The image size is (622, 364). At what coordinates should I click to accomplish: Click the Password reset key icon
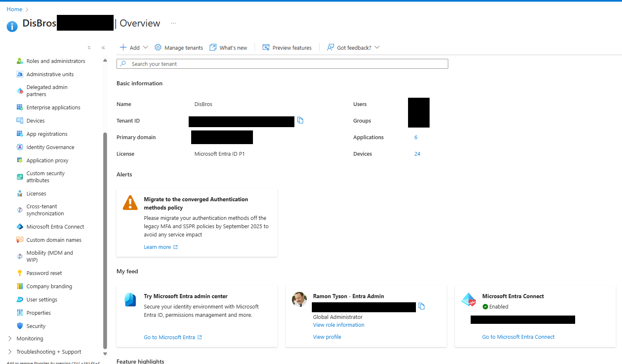tap(19, 273)
